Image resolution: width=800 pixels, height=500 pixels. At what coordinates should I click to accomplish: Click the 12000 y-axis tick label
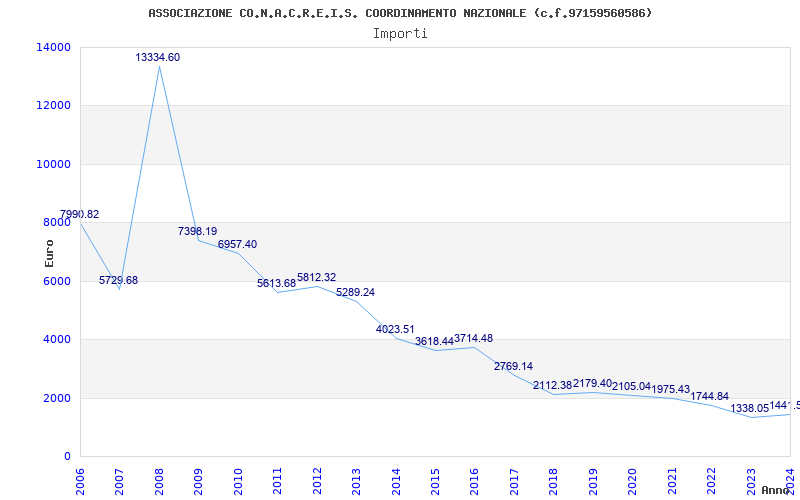(54, 106)
